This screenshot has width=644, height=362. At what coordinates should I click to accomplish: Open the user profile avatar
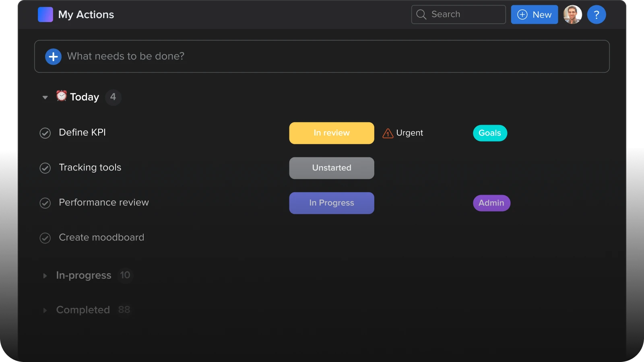(572, 15)
